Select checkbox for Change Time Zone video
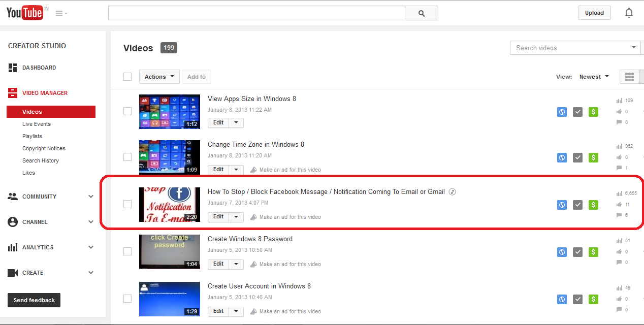This screenshot has height=325, width=644. pyautogui.click(x=127, y=157)
